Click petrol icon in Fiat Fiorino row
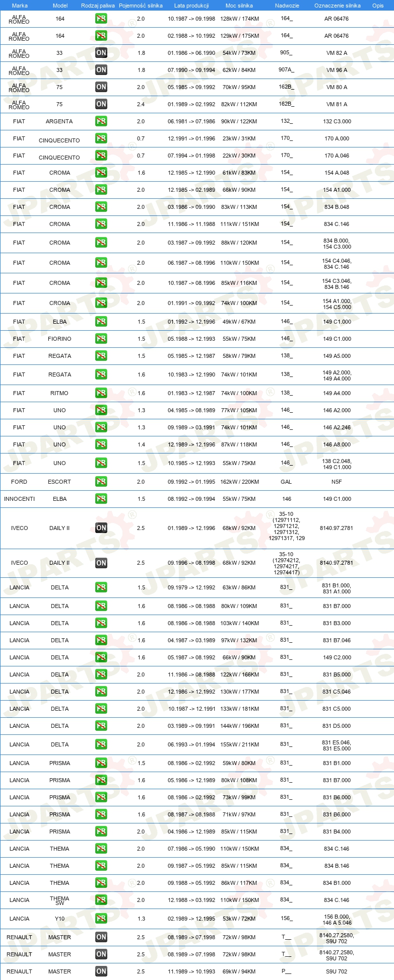 tap(101, 339)
